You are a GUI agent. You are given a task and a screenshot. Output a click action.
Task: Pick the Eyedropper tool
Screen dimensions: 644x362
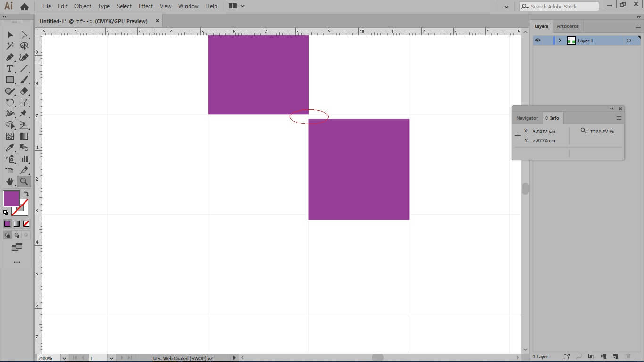coord(9,148)
